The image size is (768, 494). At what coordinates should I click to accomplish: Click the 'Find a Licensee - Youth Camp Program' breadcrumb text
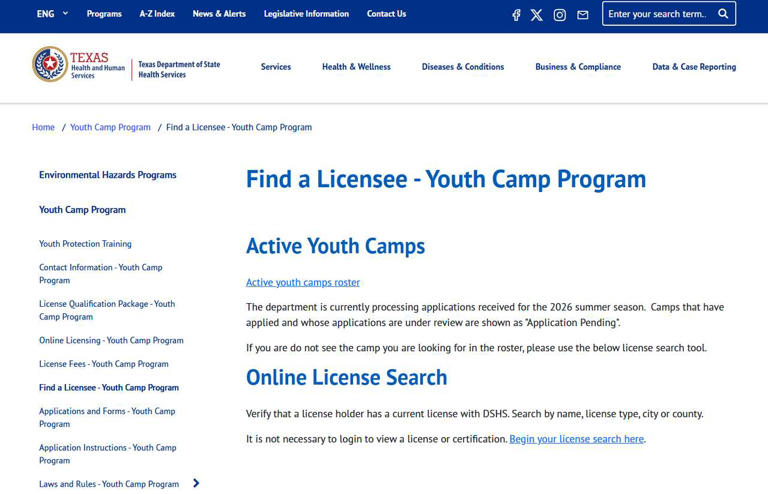click(239, 127)
